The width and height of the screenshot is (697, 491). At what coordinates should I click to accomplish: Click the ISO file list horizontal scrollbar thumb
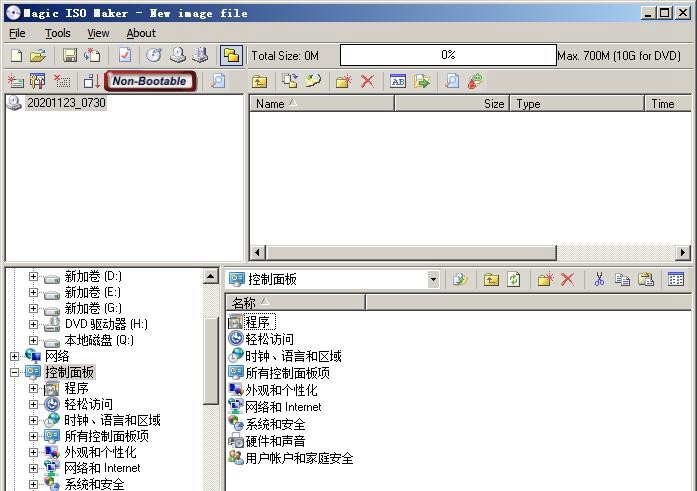[411, 253]
